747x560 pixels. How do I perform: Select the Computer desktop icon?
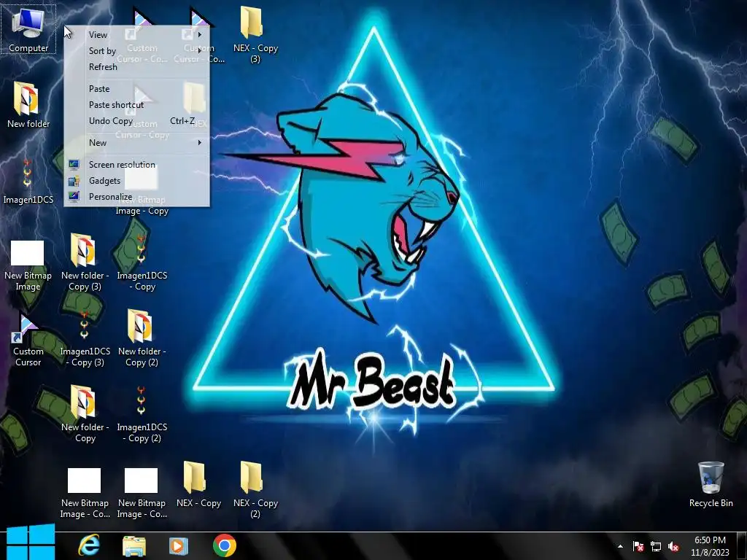tap(28, 29)
